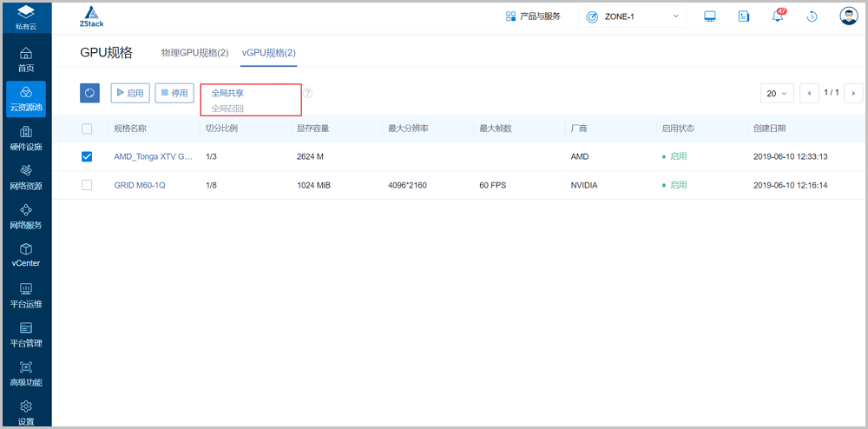Select 全局共享 from the menu
868x429 pixels.
pyautogui.click(x=227, y=92)
